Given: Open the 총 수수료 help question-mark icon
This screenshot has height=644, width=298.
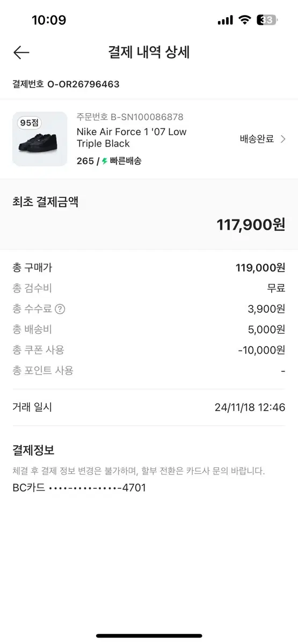Looking at the screenshot, I should click(60, 309).
